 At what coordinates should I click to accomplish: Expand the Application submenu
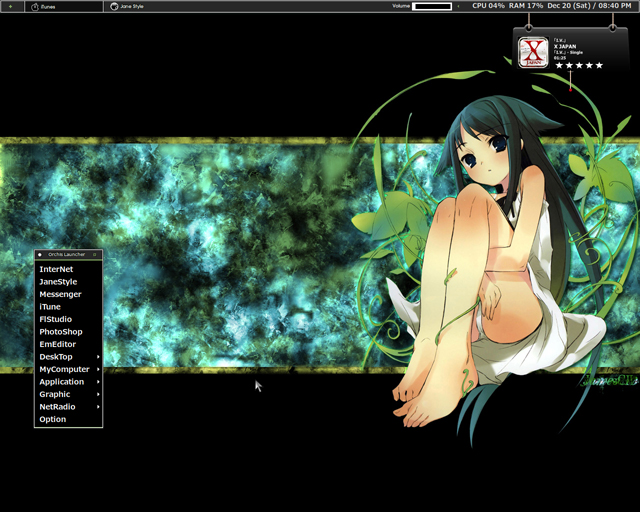68,382
